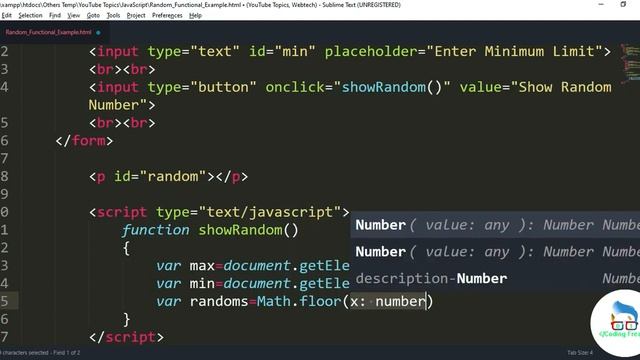640x360 pixels.
Task: Click the id="random" paragraph line
Action: (168, 177)
